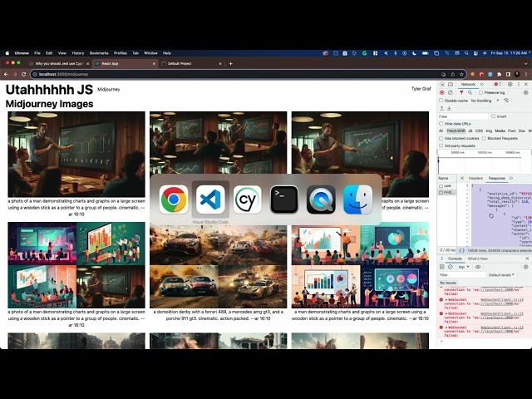The height and width of the screenshot is (399, 532).
Task: Filter network requests by Img type
Action: click(x=489, y=131)
